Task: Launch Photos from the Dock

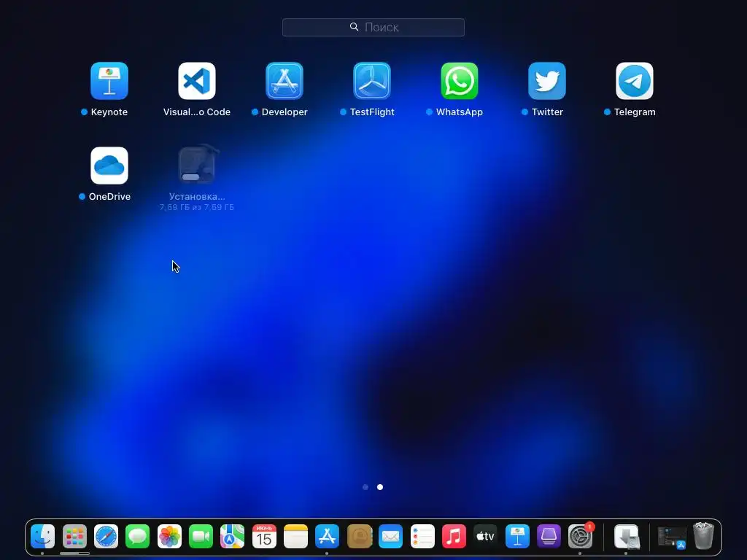Action: (169, 536)
